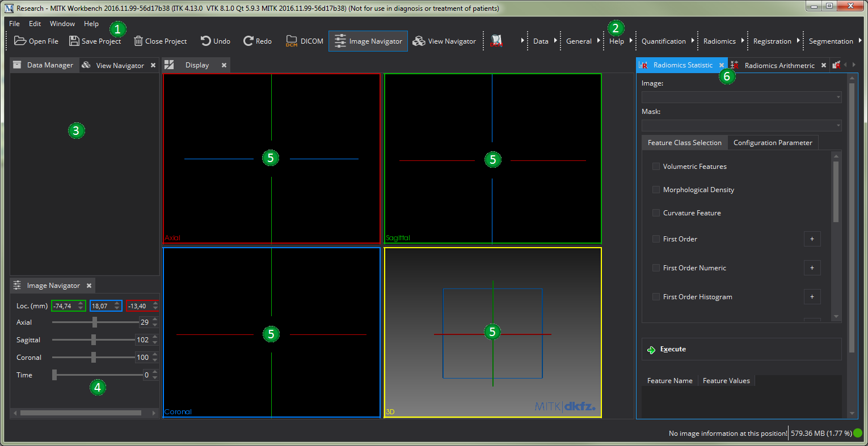868x446 pixels.
Task: Close the Display editor tab
Action: click(x=224, y=65)
